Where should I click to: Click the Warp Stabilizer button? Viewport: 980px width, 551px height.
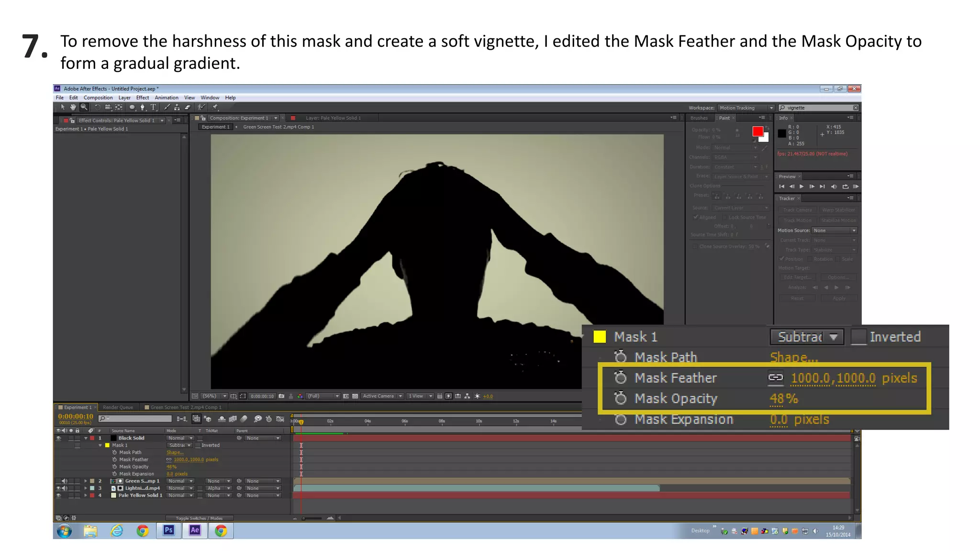point(838,210)
